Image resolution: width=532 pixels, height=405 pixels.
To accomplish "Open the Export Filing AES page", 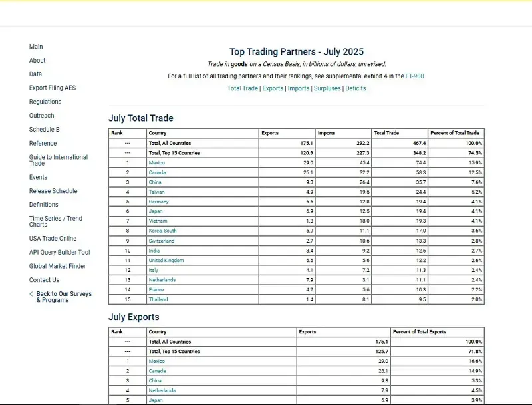I will pyautogui.click(x=52, y=88).
